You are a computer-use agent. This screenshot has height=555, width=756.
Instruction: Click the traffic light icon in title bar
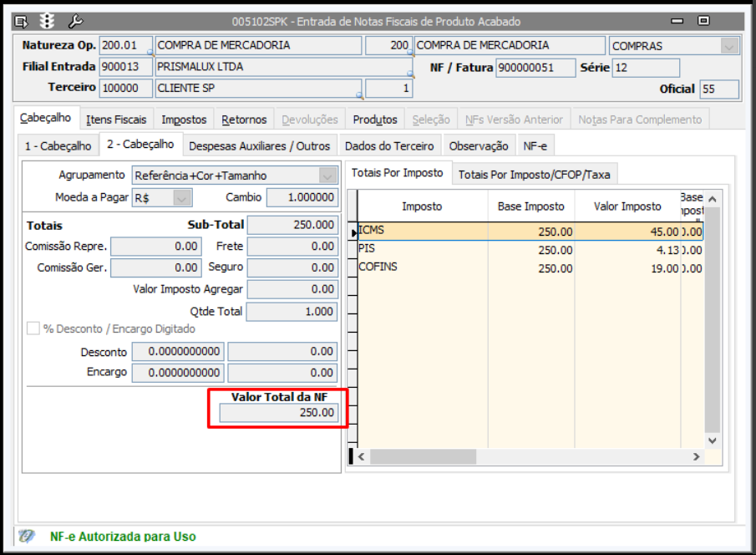pyautogui.click(x=47, y=21)
